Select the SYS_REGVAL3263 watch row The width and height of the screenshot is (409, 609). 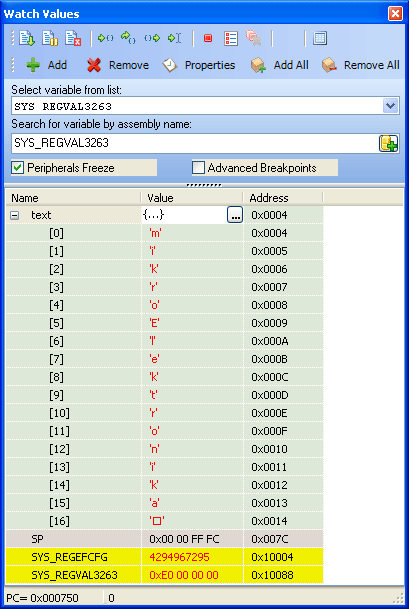[x=164, y=575]
